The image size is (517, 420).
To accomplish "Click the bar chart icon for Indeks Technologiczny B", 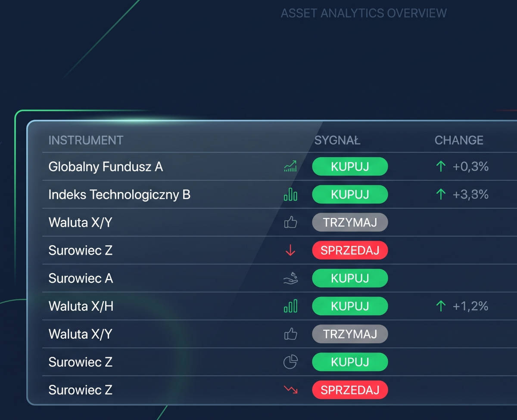I will [x=290, y=195].
